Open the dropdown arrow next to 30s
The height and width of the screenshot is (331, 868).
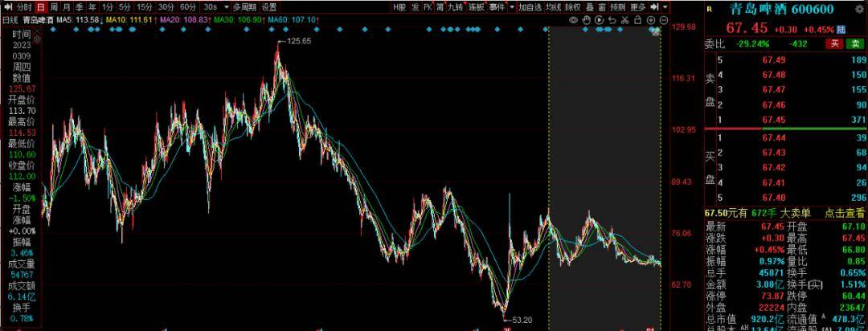click(227, 7)
